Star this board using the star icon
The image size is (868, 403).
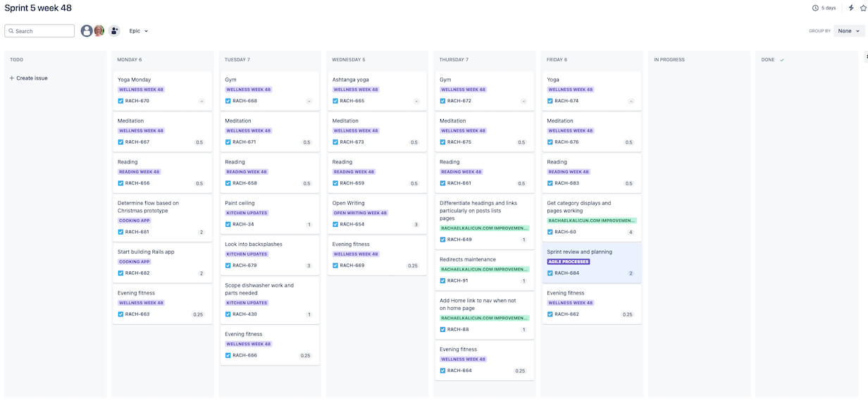tap(863, 8)
